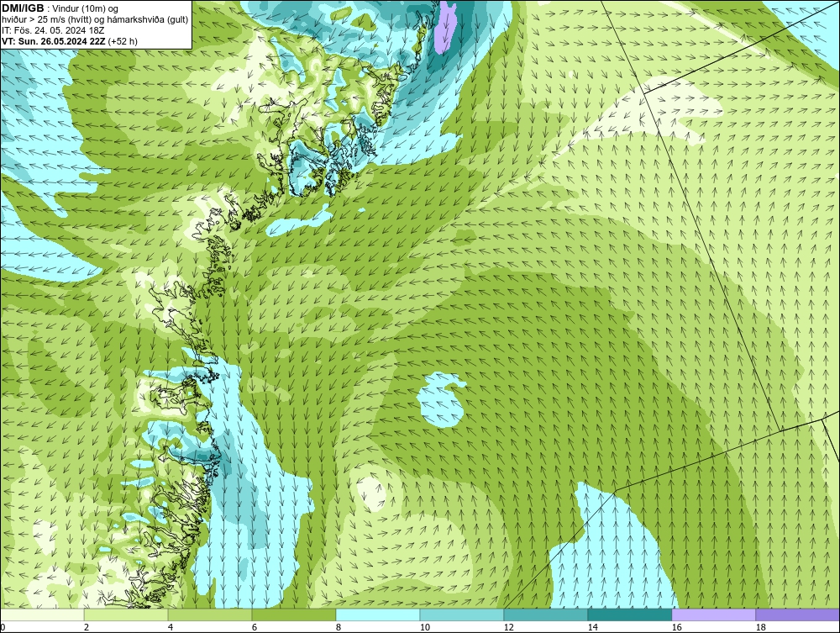Click the legend tick label '12'
The height and width of the screenshot is (633, 840).
[x=508, y=627]
